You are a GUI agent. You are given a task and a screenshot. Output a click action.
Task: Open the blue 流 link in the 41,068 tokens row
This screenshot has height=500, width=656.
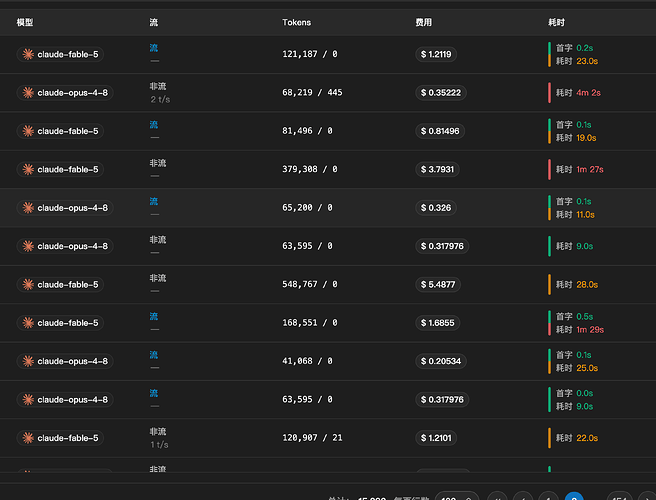[x=154, y=355]
